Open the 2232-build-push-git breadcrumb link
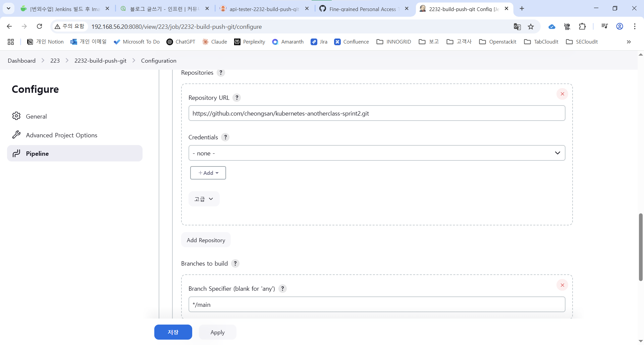The width and height of the screenshot is (644, 345). pos(100,61)
